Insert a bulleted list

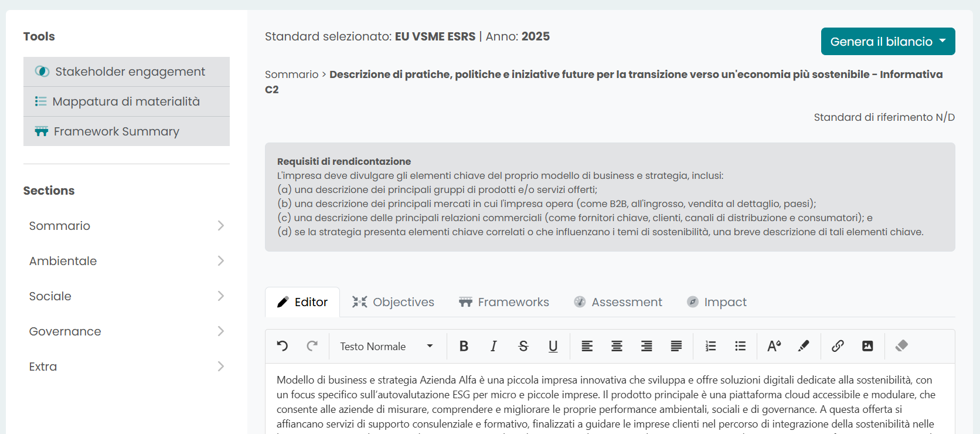pos(740,346)
